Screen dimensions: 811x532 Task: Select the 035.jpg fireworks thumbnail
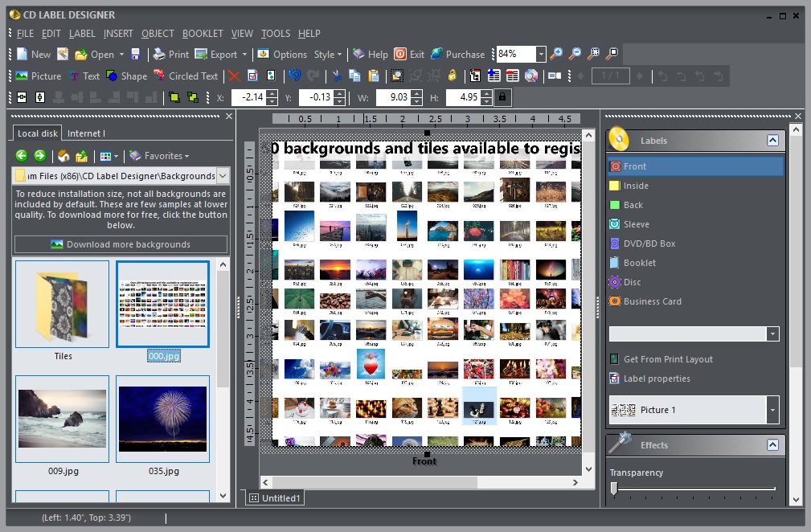162,418
